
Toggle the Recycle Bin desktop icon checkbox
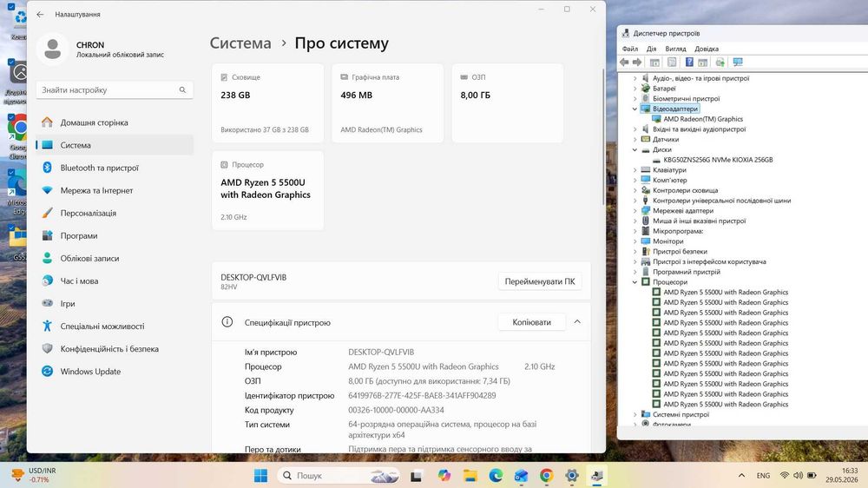11,7
